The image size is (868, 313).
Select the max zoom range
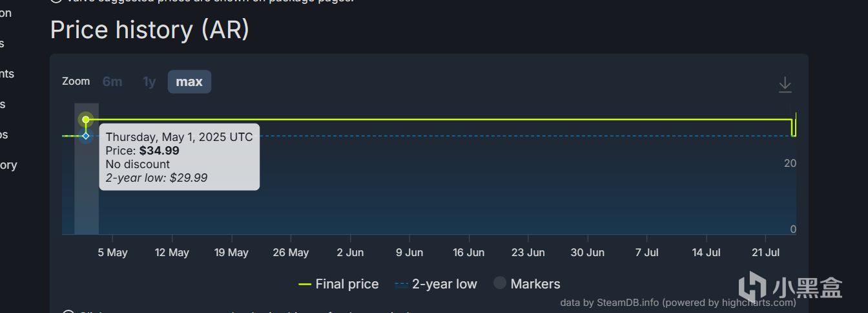click(x=189, y=81)
